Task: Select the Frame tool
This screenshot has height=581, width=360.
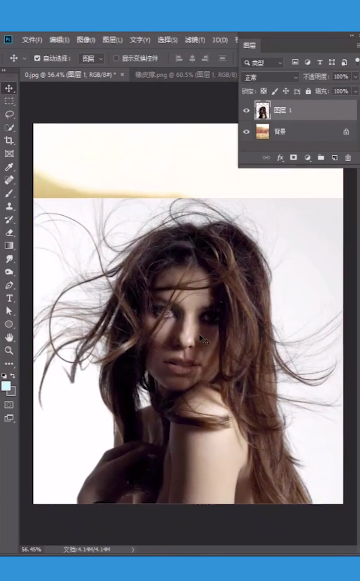Action: pyautogui.click(x=9, y=153)
